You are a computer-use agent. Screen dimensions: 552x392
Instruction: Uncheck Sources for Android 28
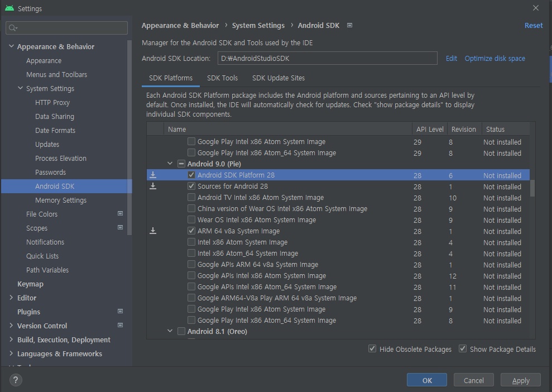click(x=191, y=186)
